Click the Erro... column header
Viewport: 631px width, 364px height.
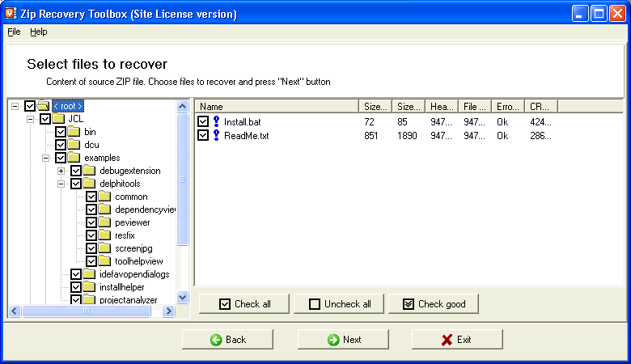tap(508, 106)
